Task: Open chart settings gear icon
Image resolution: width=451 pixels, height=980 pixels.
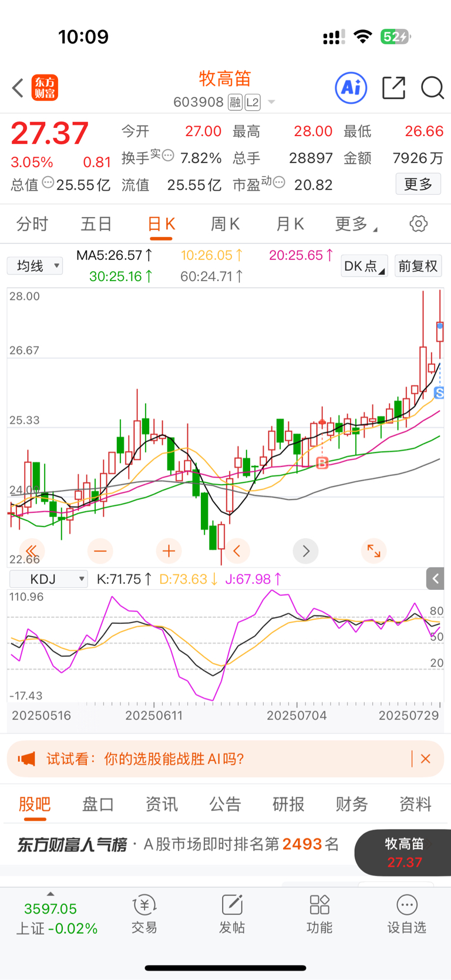Action: (x=419, y=224)
